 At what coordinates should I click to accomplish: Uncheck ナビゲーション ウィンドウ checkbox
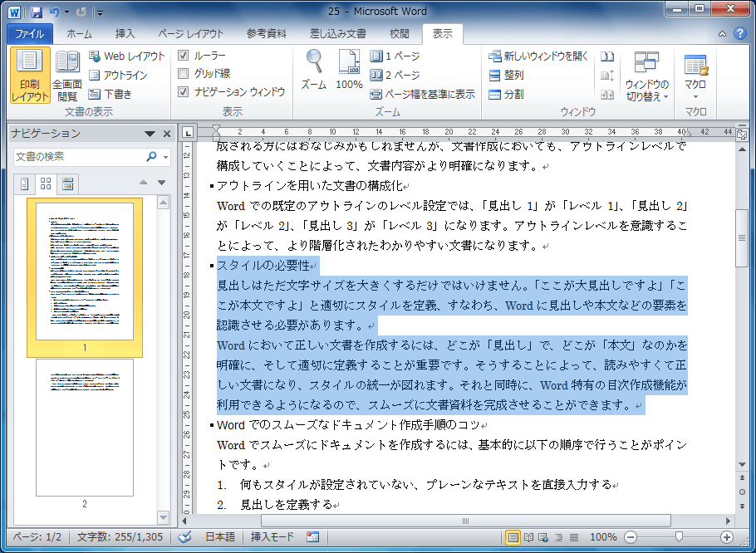point(184,91)
